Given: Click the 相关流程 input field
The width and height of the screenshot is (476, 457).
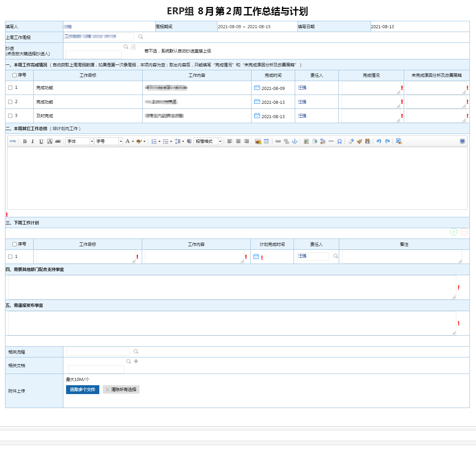Looking at the screenshot, I should [x=98, y=351].
